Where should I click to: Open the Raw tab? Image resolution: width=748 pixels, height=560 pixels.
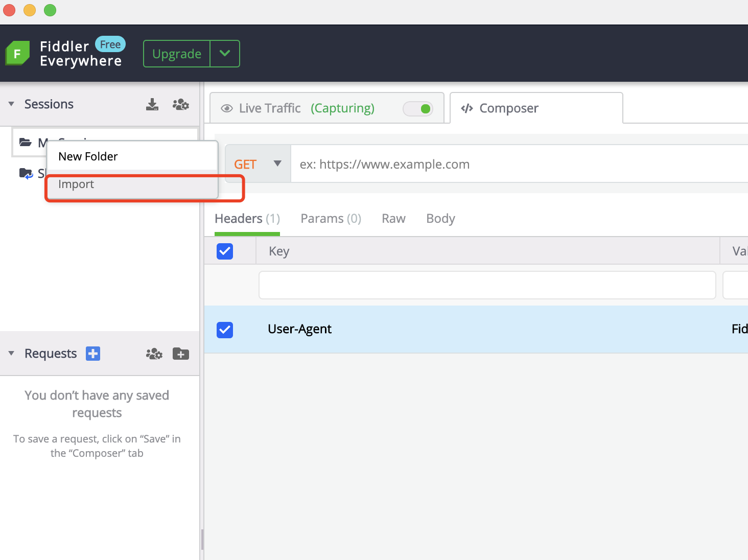(x=393, y=219)
